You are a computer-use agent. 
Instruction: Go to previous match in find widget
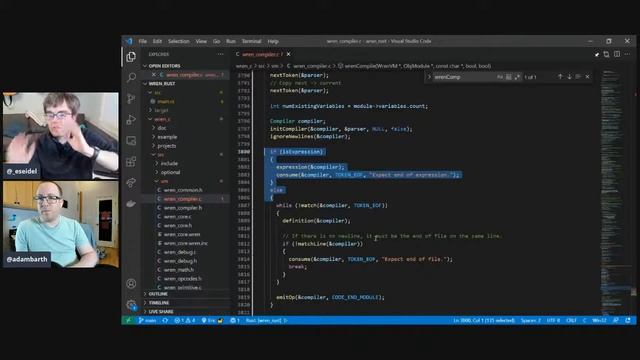coord(560,77)
